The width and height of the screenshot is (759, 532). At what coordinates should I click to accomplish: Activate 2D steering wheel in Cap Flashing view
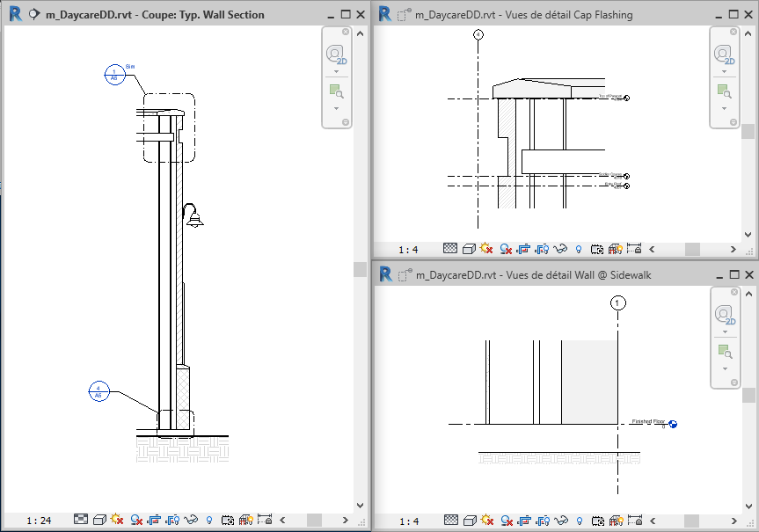point(724,55)
